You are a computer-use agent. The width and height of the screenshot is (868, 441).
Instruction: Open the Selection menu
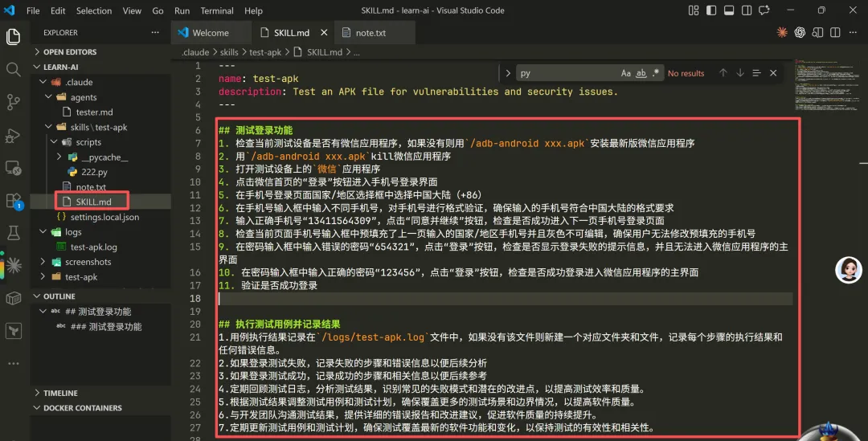94,10
